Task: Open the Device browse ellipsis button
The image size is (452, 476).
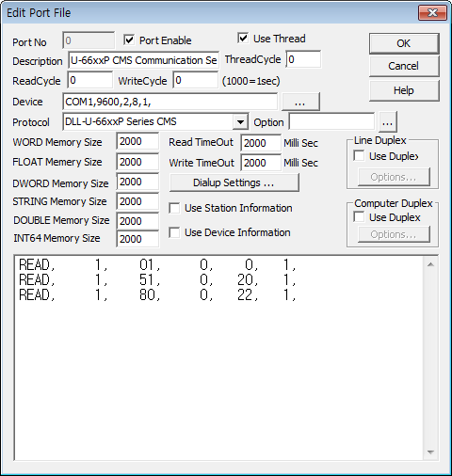Action: tap(300, 102)
